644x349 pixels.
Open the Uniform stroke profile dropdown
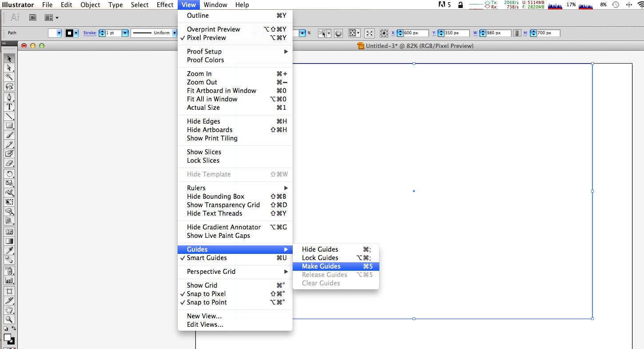(174, 33)
